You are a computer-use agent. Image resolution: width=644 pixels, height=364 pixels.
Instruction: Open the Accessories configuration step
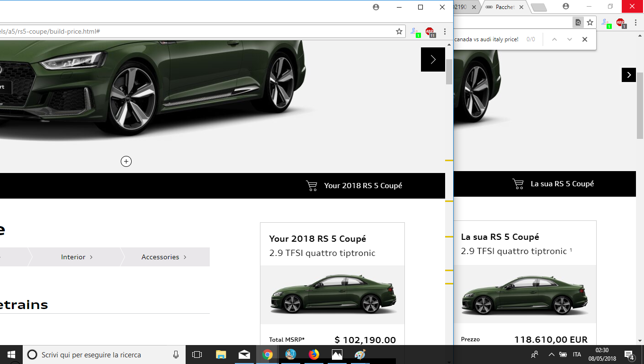click(x=164, y=257)
